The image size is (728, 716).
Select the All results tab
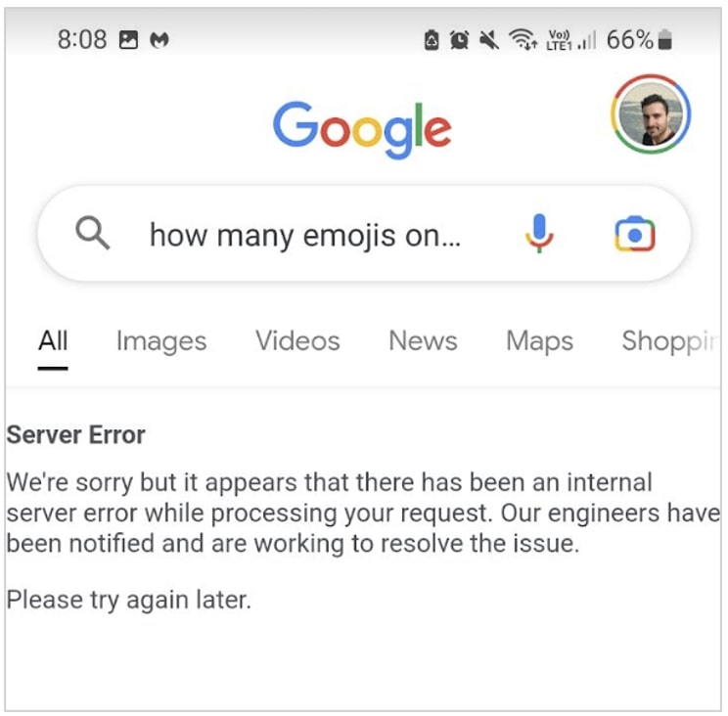pyautogui.click(x=53, y=340)
